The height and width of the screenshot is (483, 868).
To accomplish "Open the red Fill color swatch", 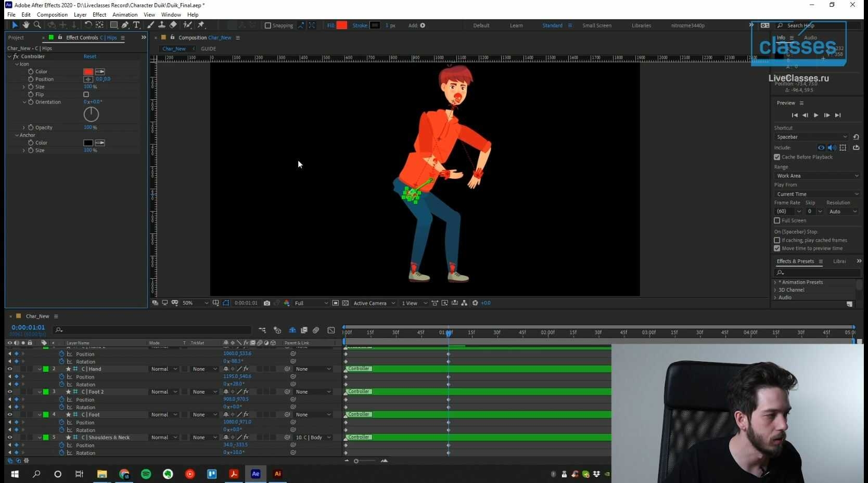I will click(x=342, y=25).
